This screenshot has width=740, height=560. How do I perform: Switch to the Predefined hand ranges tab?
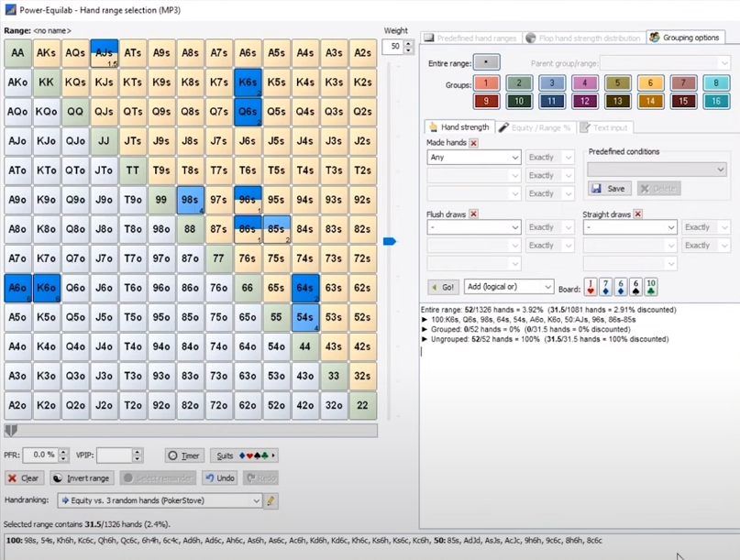click(x=471, y=38)
